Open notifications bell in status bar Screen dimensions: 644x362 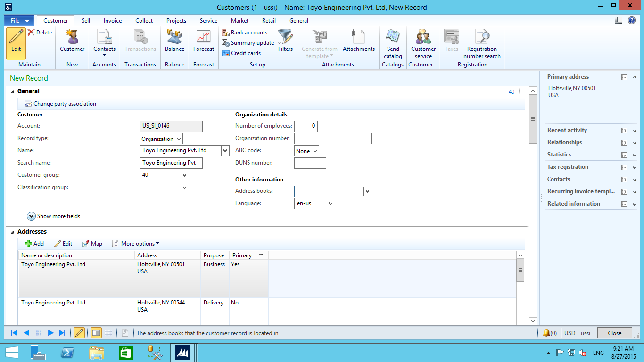click(546, 333)
